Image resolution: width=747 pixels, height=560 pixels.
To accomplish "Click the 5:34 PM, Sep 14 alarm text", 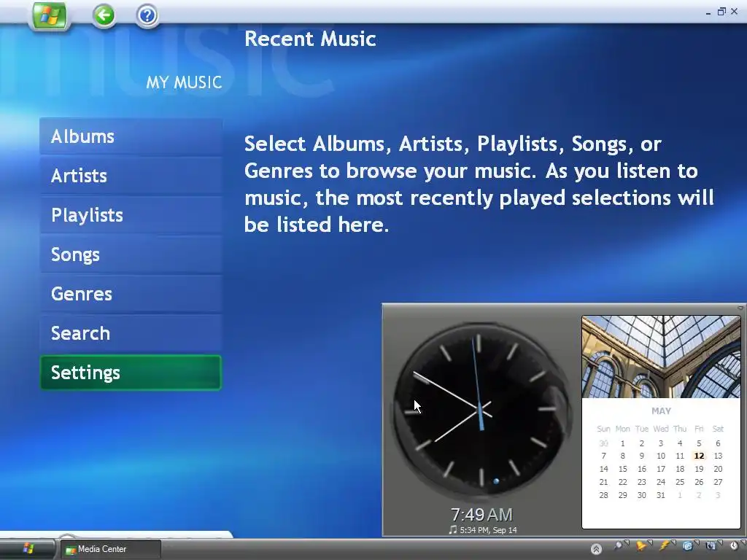I will point(488,530).
